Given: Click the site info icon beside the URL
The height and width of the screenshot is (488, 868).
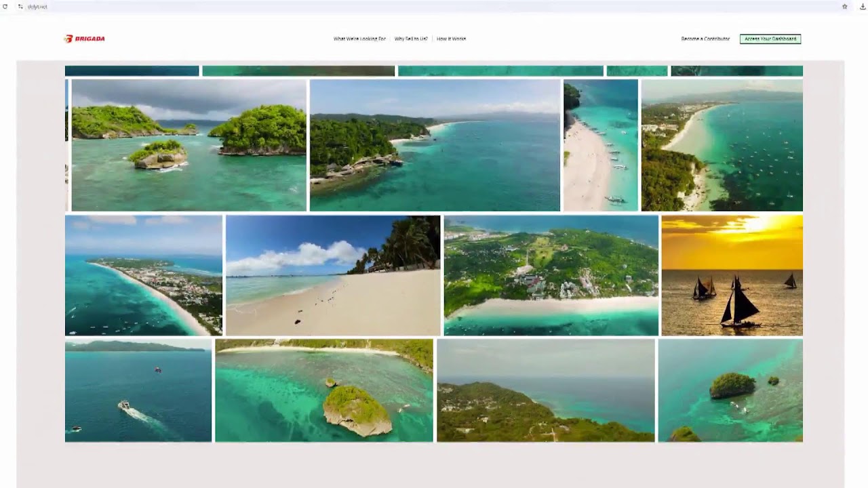Looking at the screenshot, I should 20,6.
